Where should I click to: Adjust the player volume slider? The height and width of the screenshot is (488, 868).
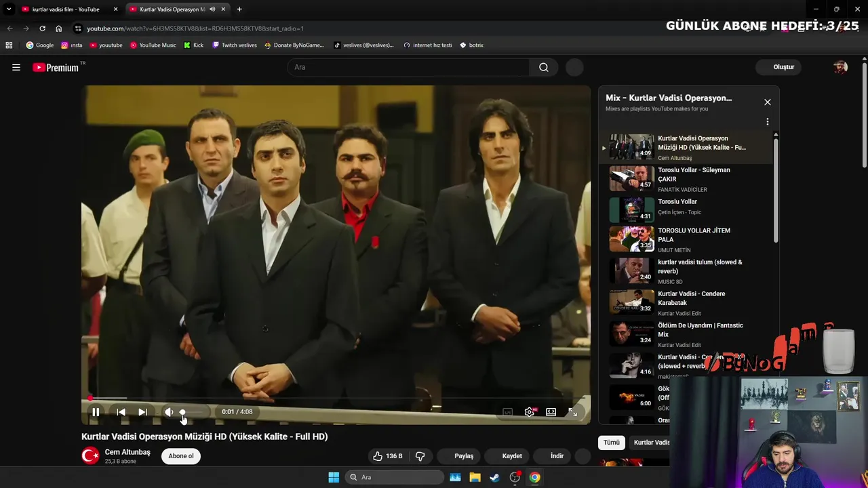click(193, 412)
